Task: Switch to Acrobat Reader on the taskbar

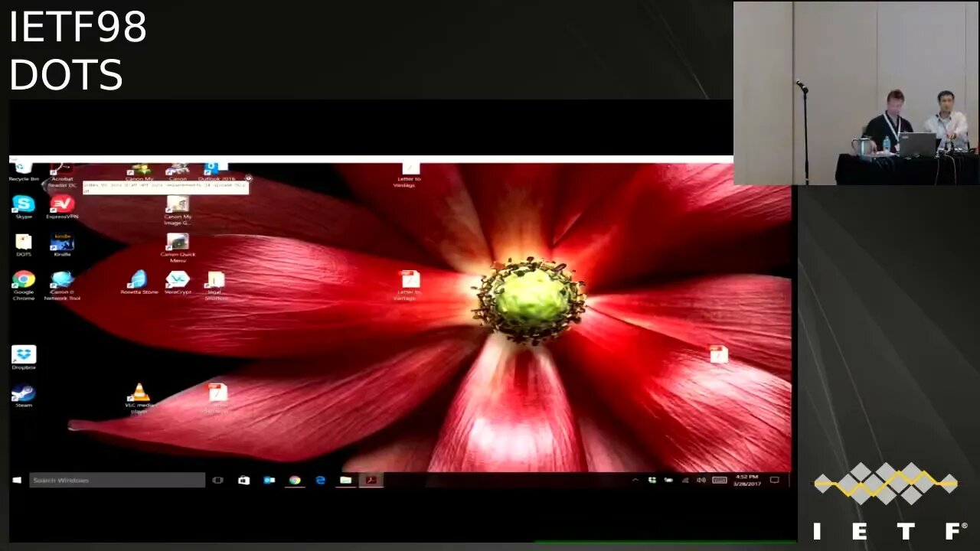Action: pos(371,480)
